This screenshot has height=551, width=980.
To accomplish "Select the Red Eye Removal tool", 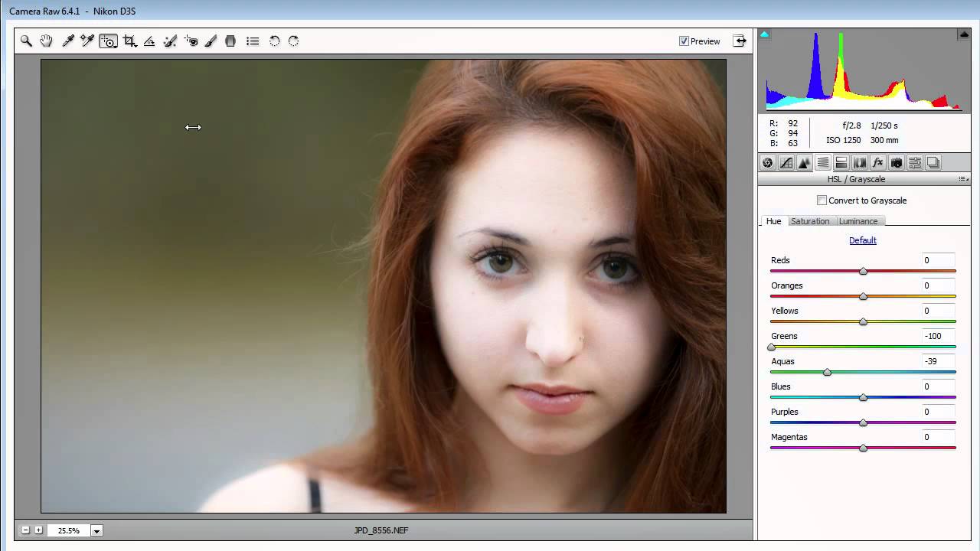I will pos(191,41).
